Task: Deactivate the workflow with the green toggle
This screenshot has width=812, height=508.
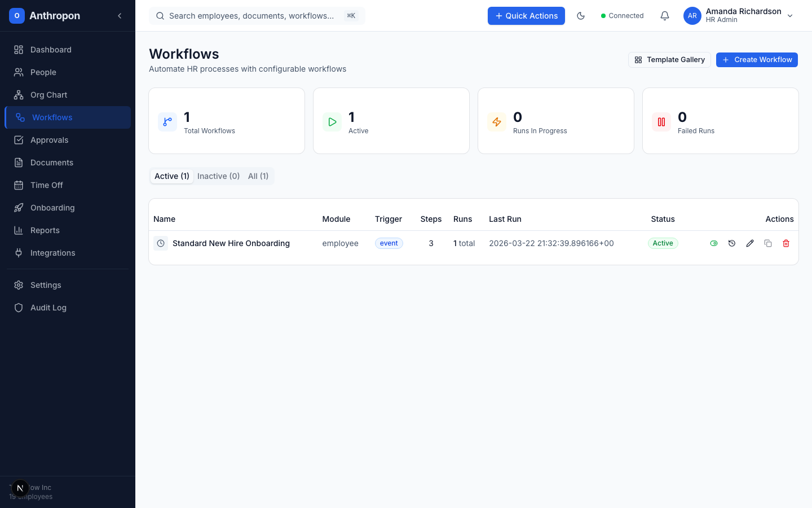Action: pos(714,243)
